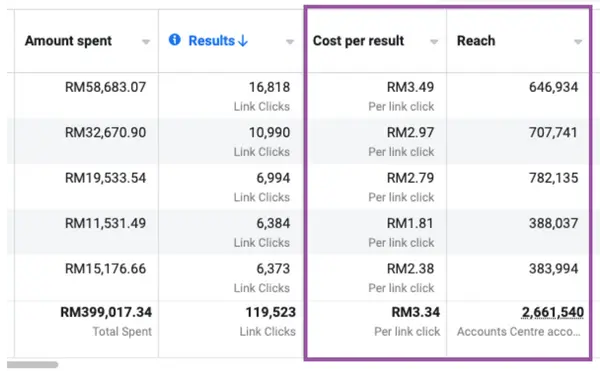Viewport: 600px width, 371px height.
Task: Click the Results column header label
Action: coord(212,41)
